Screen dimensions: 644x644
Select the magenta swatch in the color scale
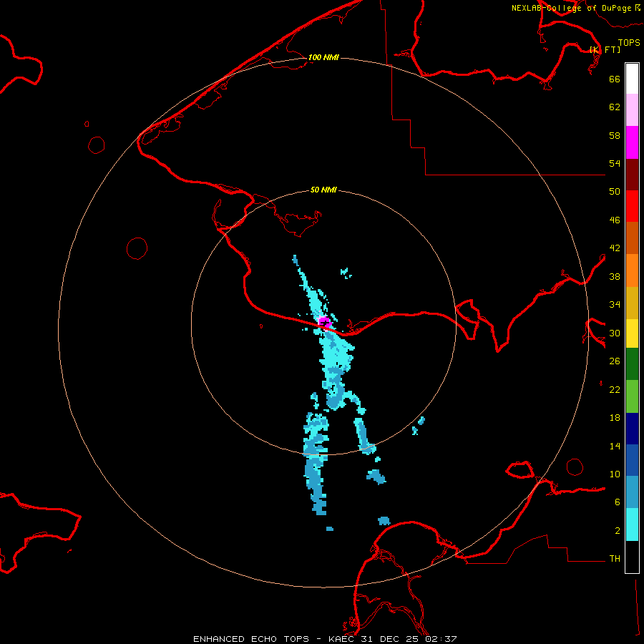pos(632,142)
